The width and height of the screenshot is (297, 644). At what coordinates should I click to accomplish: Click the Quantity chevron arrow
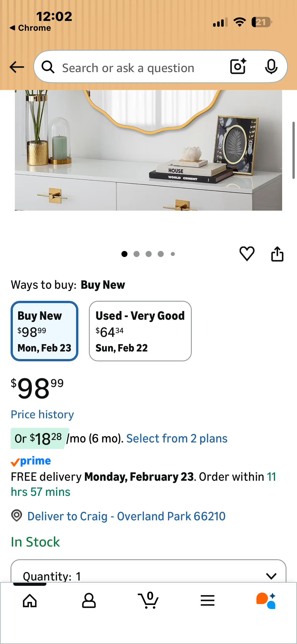(x=271, y=576)
